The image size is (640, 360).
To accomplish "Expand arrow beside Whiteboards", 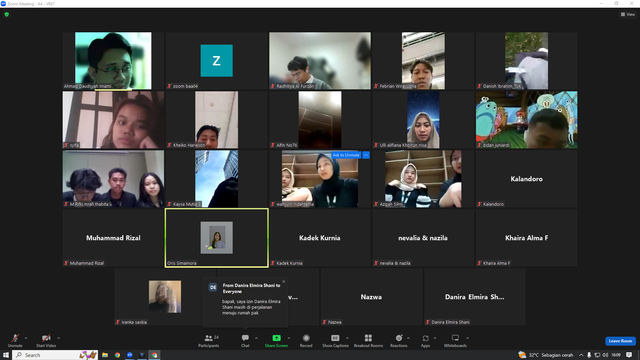I will tap(467, 338).
